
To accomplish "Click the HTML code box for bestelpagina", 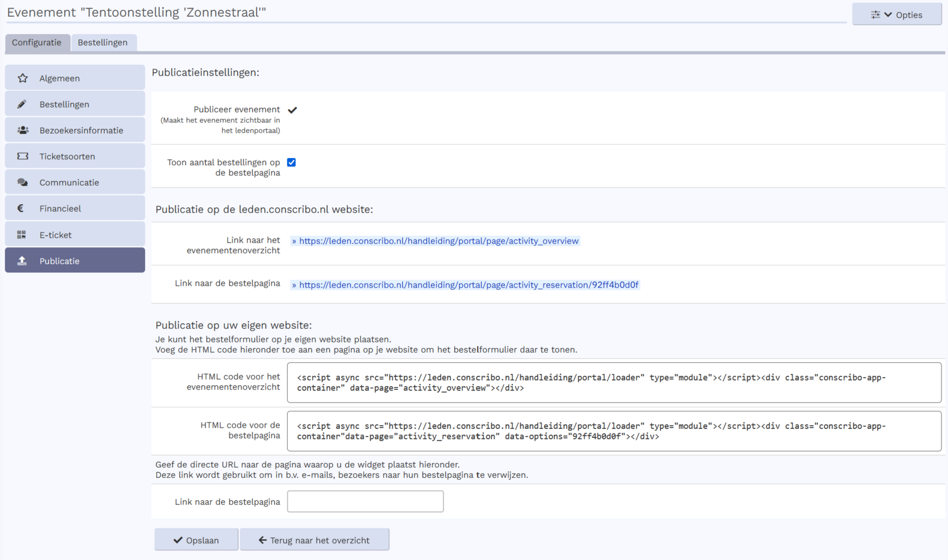I will click(x=614, y=431).
